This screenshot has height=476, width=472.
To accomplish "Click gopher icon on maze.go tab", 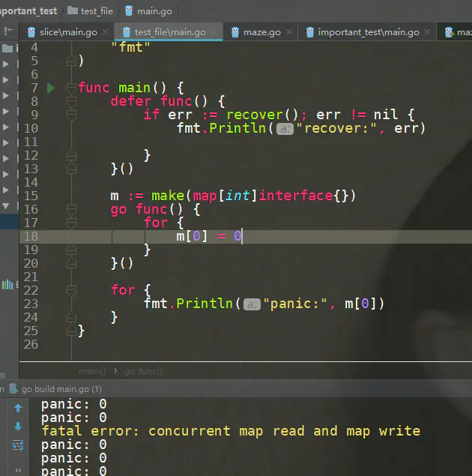I will tap(235, 32).
